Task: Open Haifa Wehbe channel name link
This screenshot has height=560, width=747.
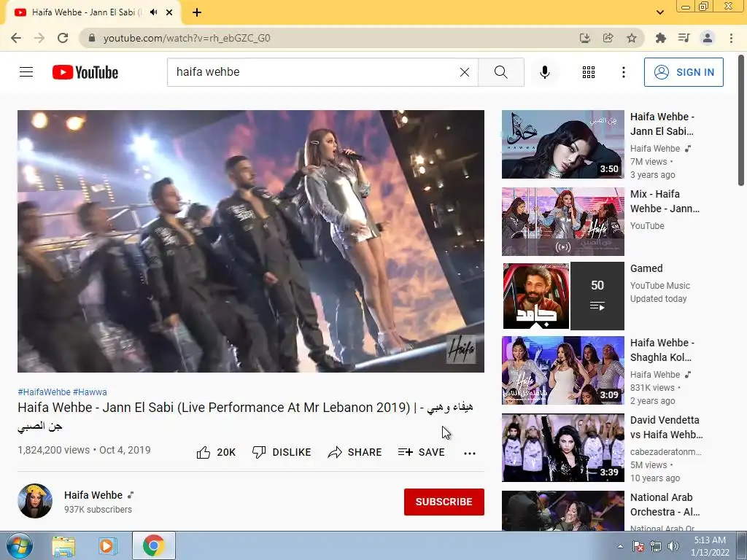Action: (93, 495)
